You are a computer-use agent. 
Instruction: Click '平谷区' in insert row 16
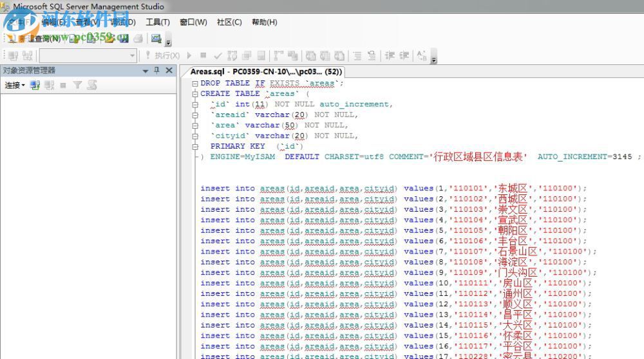518,346
